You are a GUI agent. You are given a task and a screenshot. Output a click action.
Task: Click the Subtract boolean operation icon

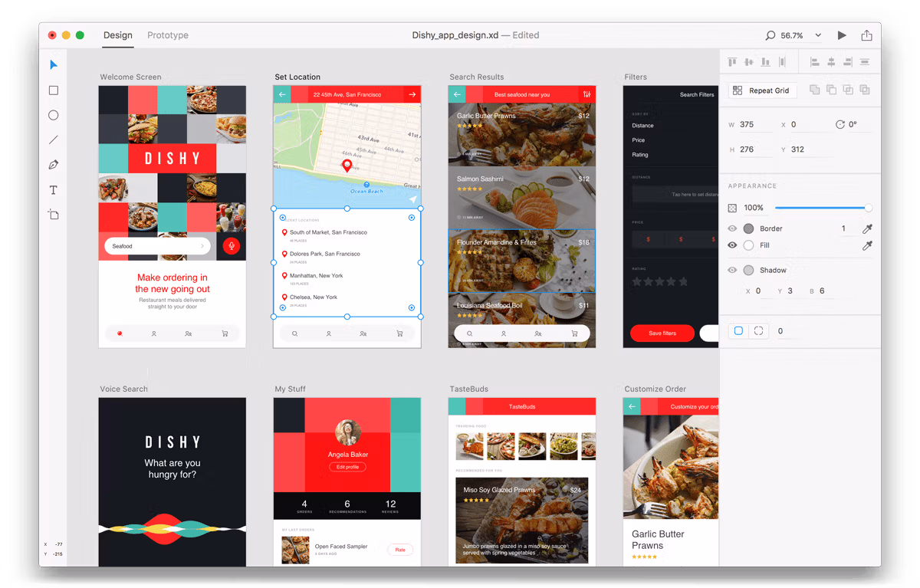(832, 90)
